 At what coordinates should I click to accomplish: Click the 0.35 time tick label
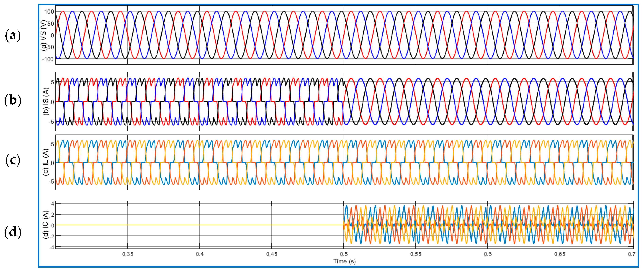pos(128,254)
